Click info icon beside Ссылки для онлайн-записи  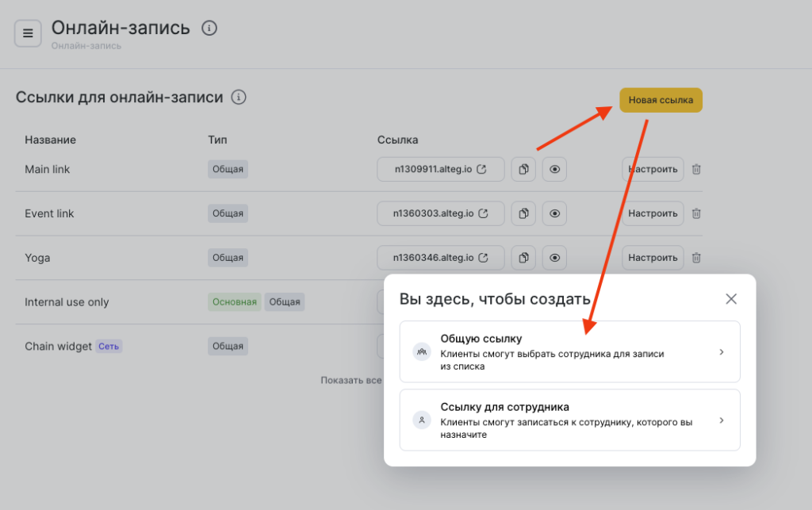(x=239, y=98)
